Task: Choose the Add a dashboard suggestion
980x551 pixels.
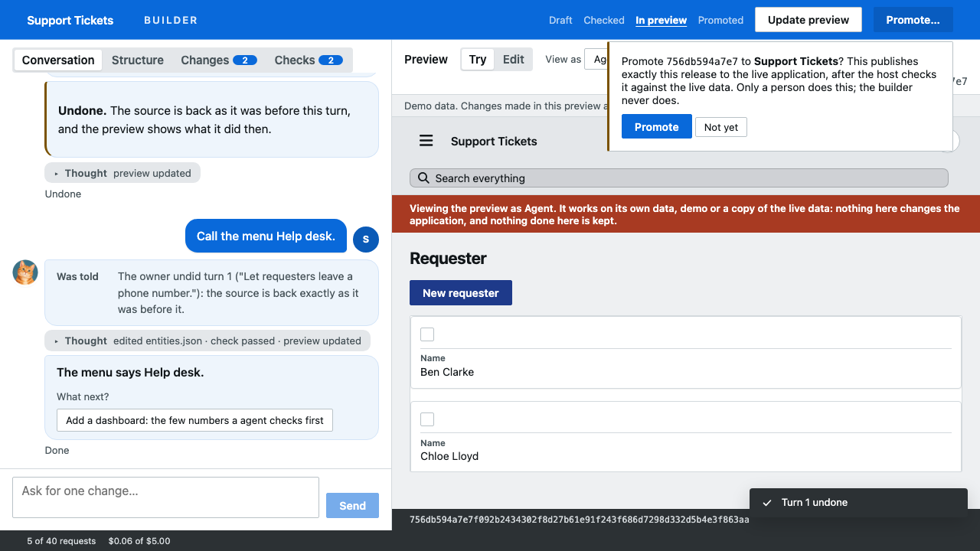Action: click(x=194, y=420)
